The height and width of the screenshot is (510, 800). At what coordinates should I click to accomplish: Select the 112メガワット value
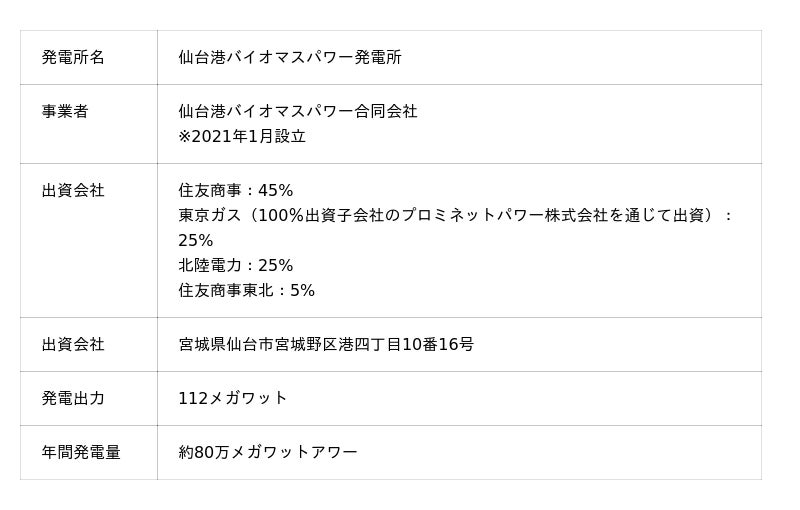pyautogui.click(x=233, y=399)
